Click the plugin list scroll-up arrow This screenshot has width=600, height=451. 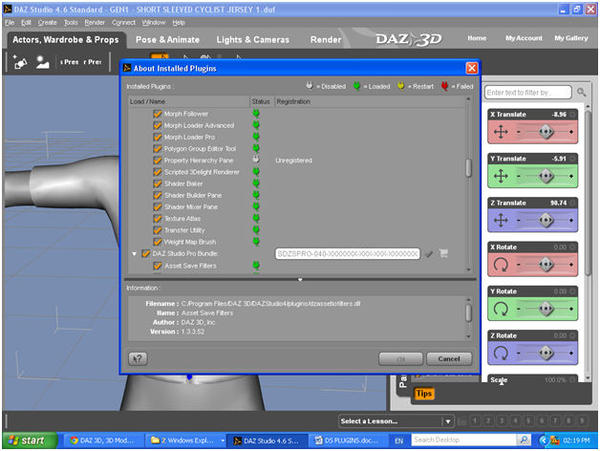[468, 99]
